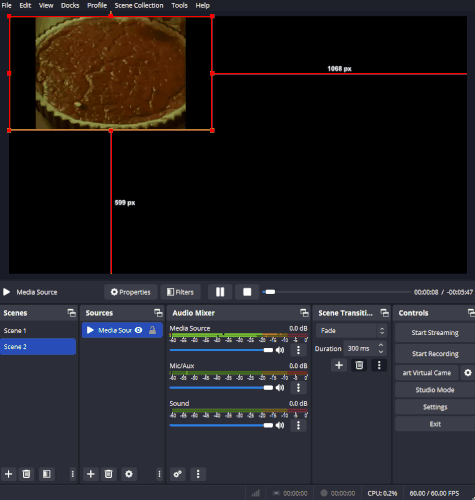Open transition properties dots menu
This screenshot has width=475, height=500.
tap(379, 365)
